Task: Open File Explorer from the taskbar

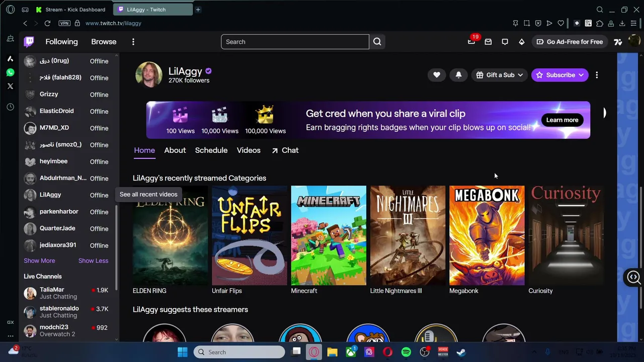Action: tap(332, 352)
